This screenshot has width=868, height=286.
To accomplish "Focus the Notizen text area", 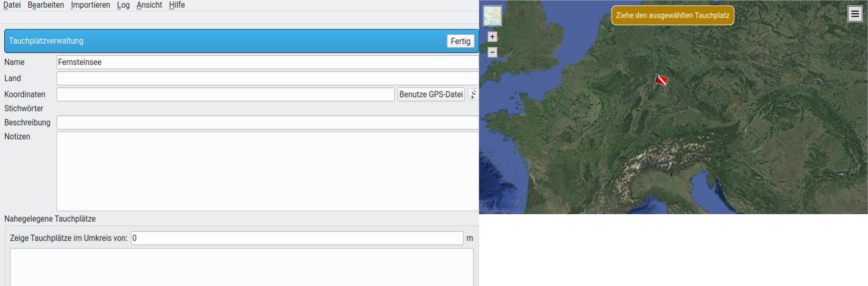I will pos(267,171).
